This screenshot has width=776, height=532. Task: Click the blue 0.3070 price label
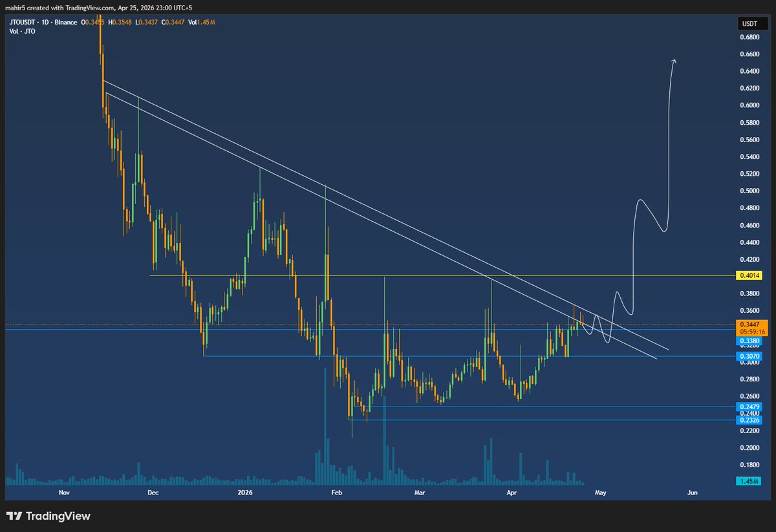[749, 356]
